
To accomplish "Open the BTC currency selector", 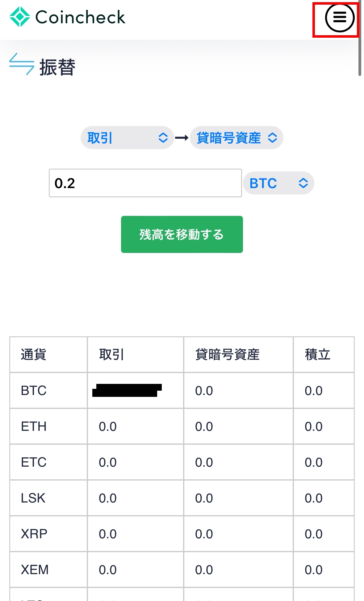I will click(278, 183).
